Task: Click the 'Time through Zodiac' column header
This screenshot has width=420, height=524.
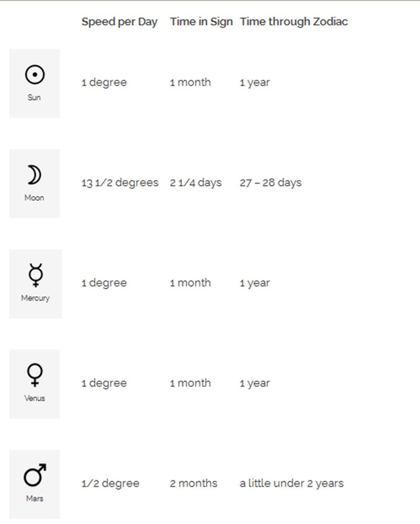Action: [x=294, y=22]
